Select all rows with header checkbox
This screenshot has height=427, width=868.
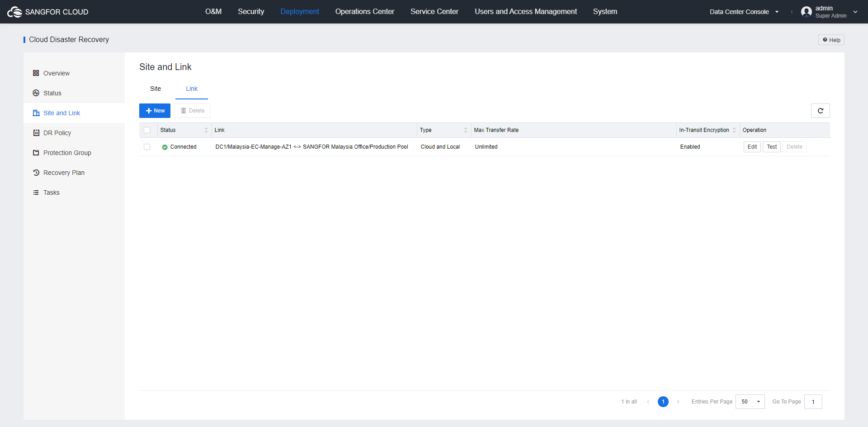(x=147, y=130)
